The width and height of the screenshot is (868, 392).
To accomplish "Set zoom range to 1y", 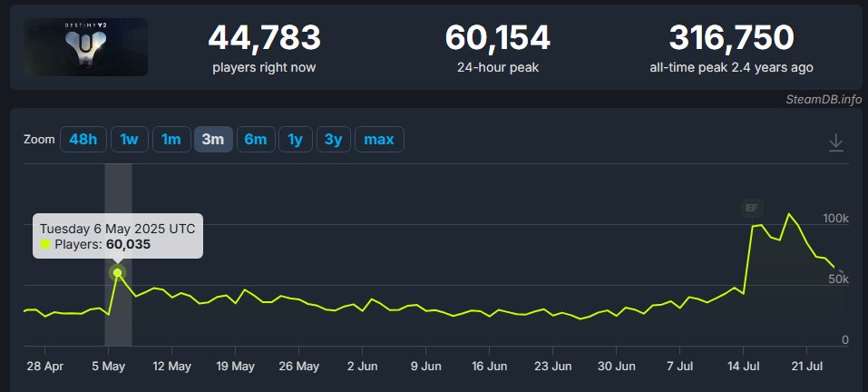I will click(x=296, y=139).
